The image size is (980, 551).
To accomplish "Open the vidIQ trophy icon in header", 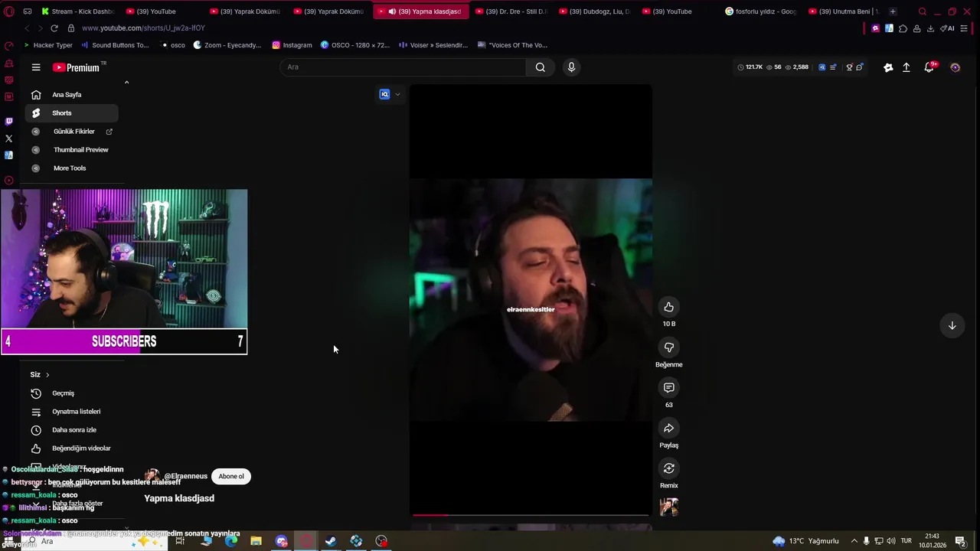I will pos(849,67).
